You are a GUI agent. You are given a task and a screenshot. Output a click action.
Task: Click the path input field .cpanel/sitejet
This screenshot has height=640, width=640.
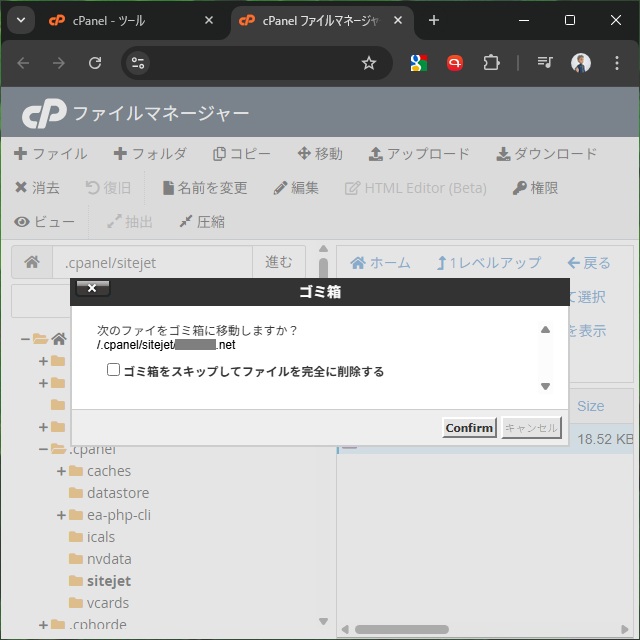click(150, 263)
